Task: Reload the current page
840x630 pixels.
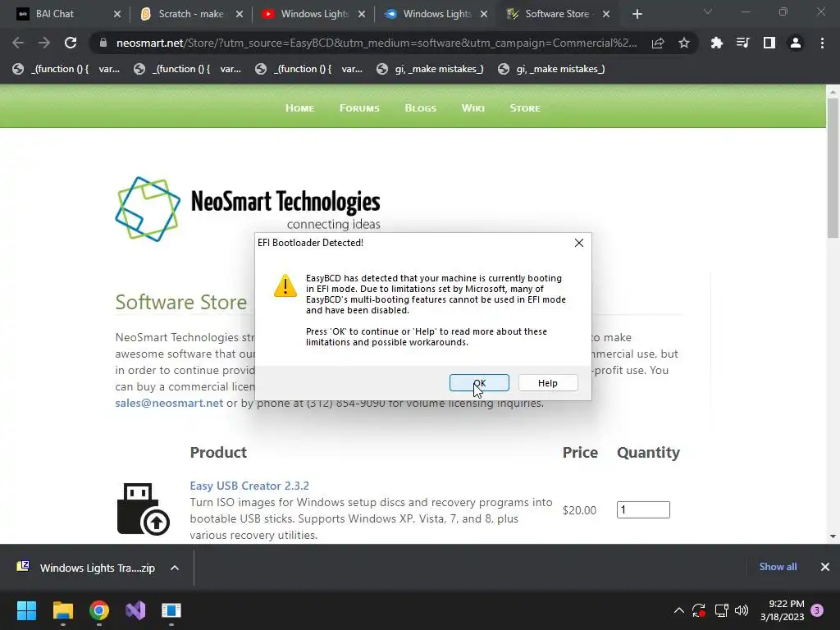Action: point(71,43)
